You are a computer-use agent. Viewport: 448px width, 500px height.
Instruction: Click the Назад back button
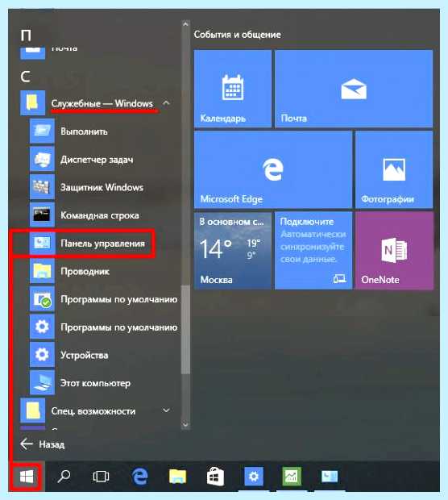pyautogui.click(x=42, y=444)
